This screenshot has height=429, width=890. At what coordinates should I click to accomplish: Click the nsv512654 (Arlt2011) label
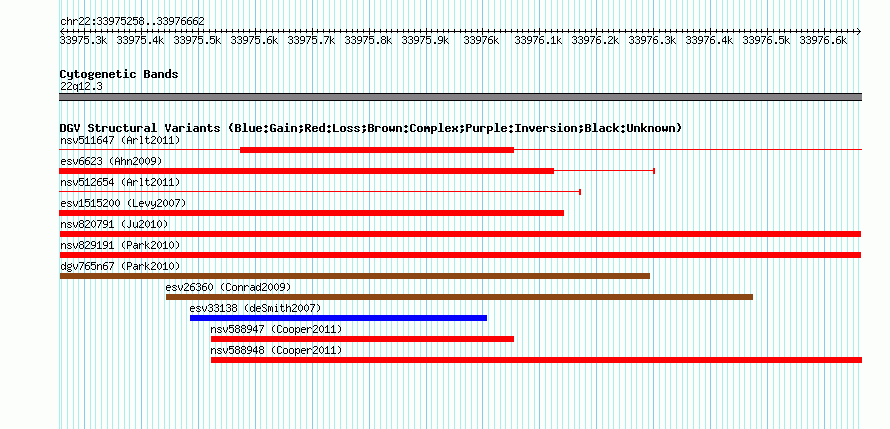120,182
